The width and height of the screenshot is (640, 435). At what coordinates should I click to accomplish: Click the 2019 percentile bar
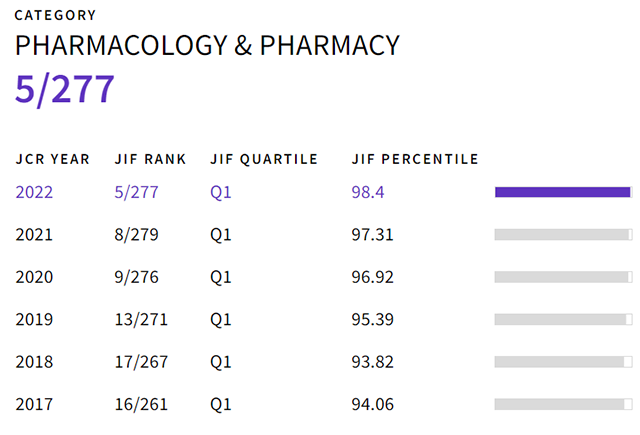563,319
